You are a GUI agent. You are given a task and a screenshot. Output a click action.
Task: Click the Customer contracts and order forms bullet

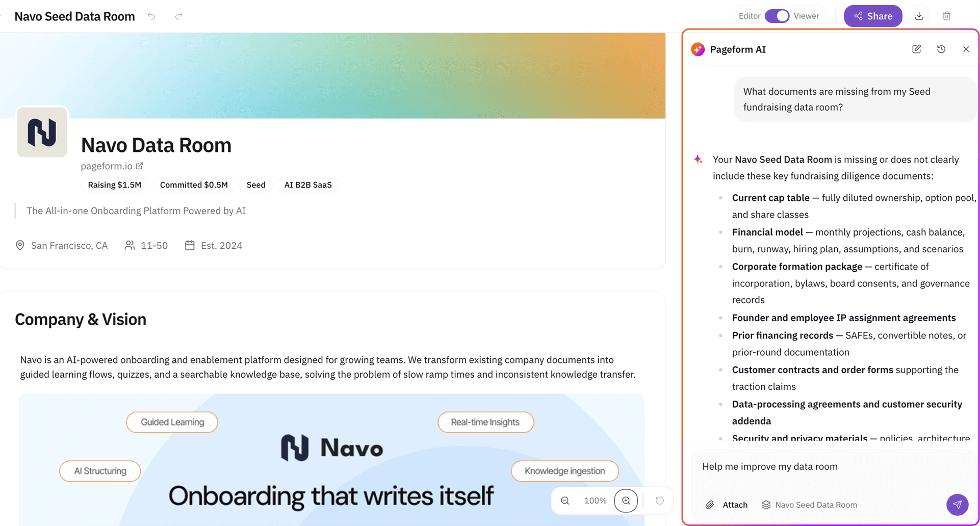[x=845, y=378]
